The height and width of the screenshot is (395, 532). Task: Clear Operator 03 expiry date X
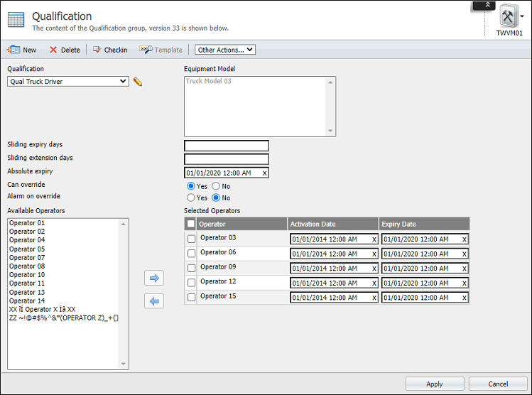[x=465, y=239]
